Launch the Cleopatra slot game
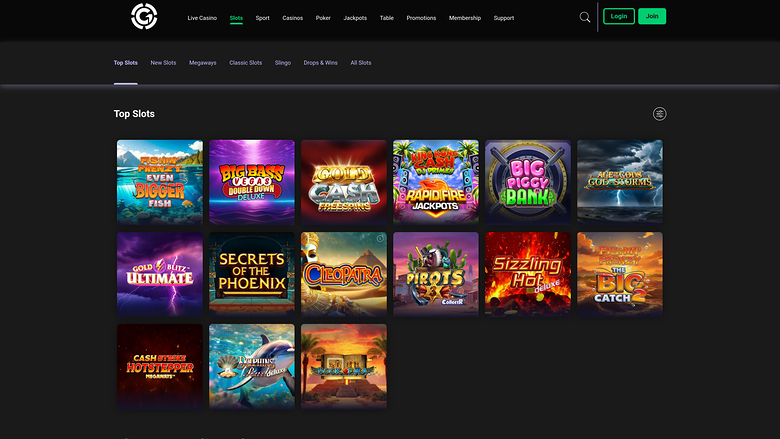The height and width of the screenshot is (439, 780). coord(344,274)
